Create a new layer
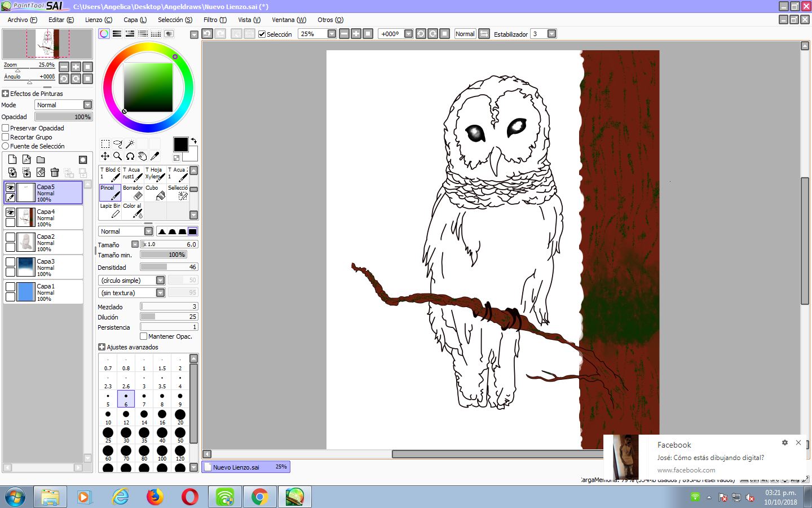 12,160
